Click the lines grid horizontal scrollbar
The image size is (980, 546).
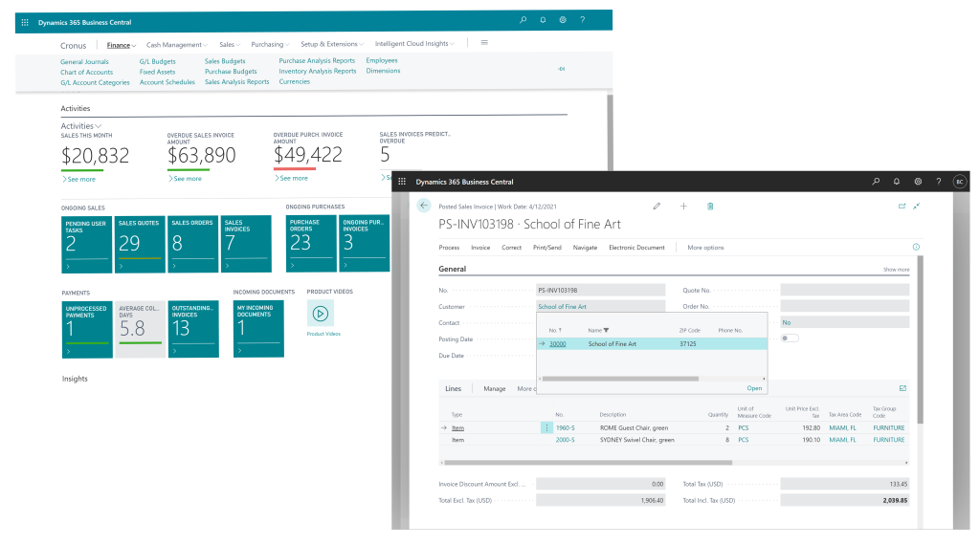[x=588, y=463]
